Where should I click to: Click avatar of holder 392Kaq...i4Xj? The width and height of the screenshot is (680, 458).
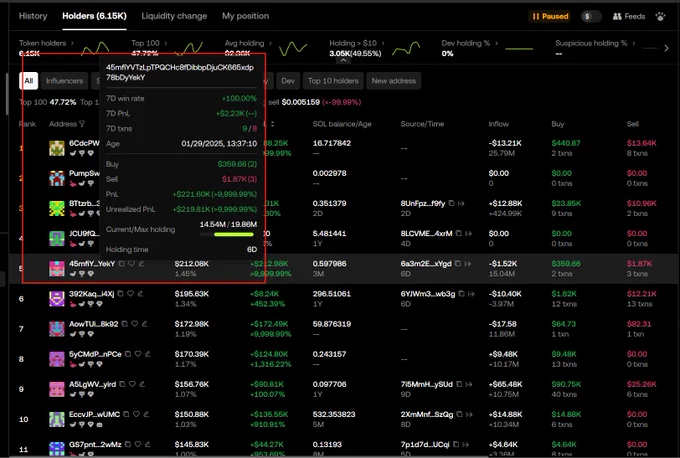pos(57,298)
